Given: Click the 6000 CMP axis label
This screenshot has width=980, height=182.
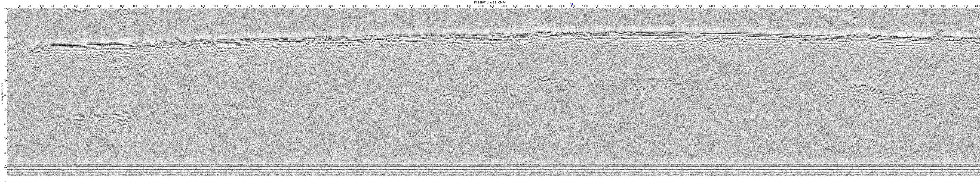Looking at the screenshot, I should (700, 6).
